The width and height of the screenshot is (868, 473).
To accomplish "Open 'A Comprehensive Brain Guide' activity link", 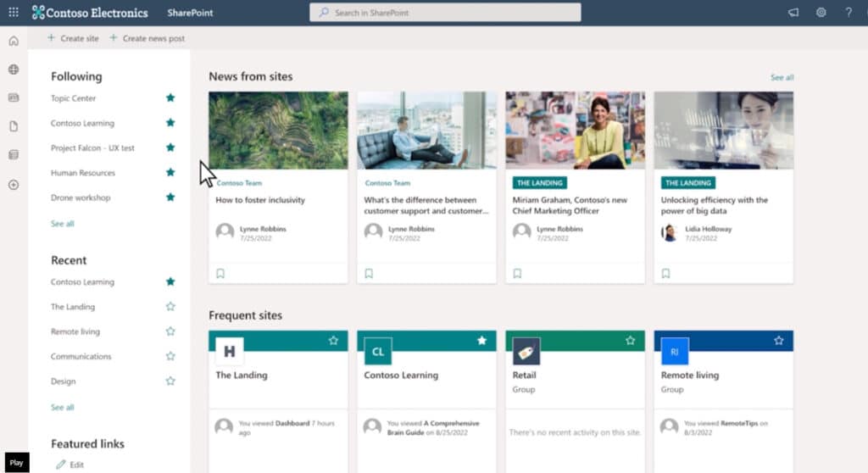I will (433, 427).
